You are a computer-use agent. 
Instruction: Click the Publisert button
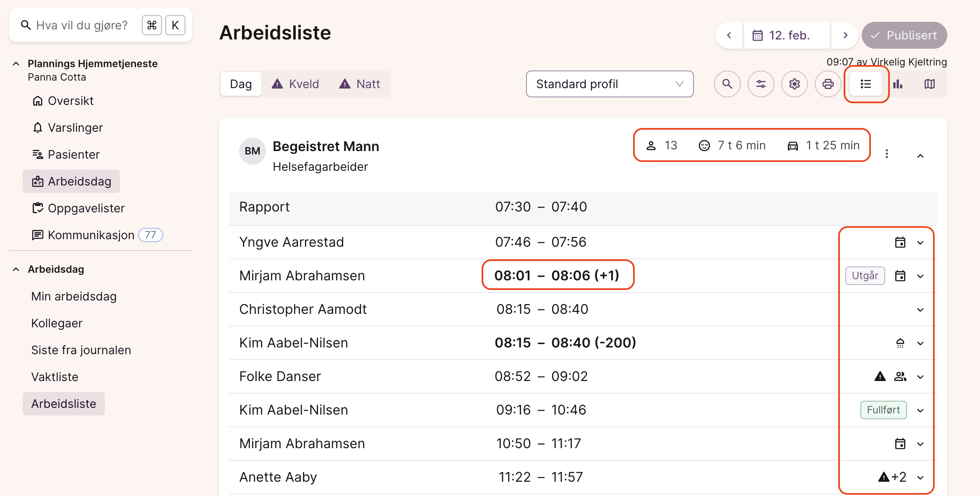[904, 35]
